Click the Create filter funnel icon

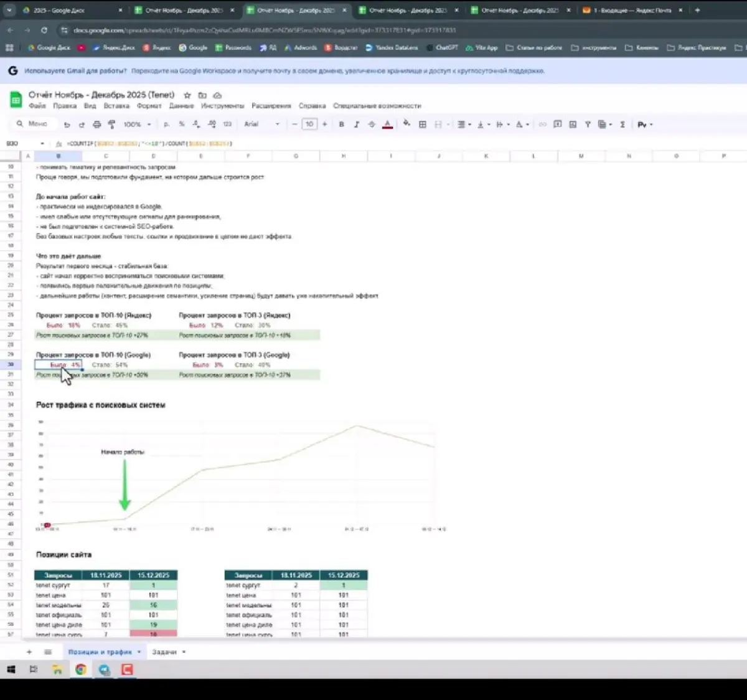(x=588, y=125)
